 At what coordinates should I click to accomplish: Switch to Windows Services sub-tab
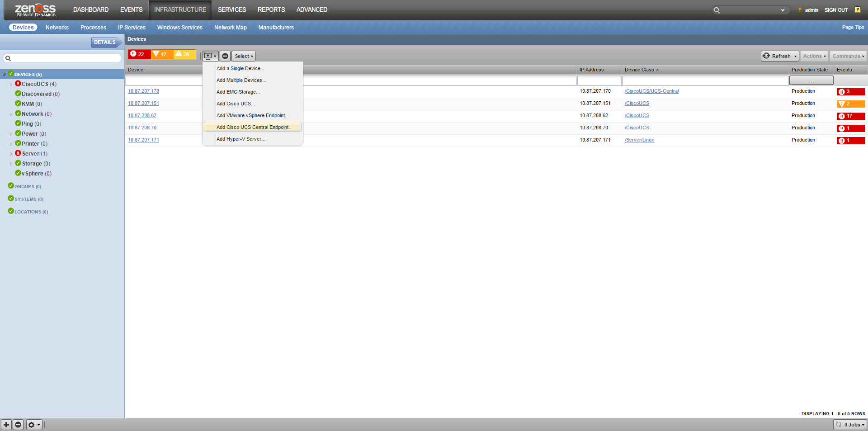tap(180, 28)
